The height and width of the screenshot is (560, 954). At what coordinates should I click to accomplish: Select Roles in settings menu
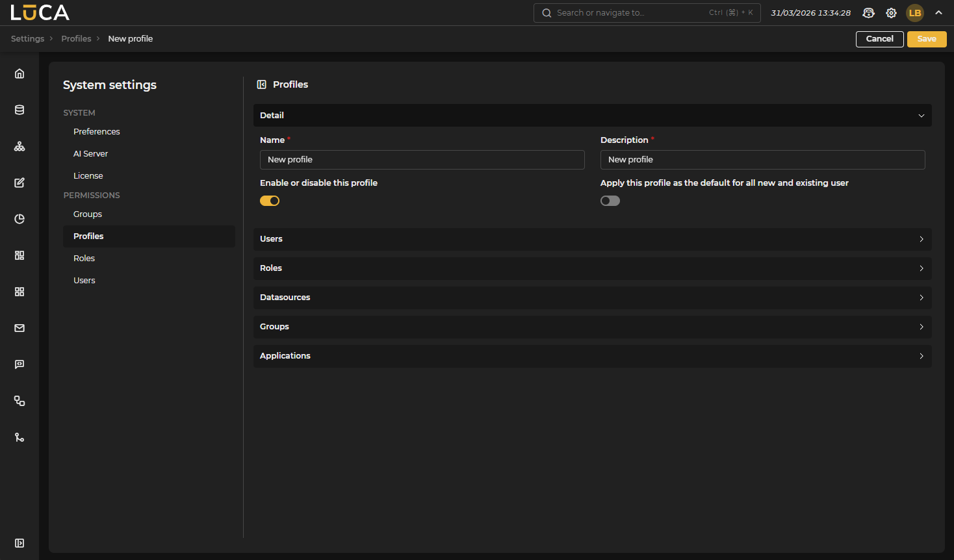click(x=84, y=259)
